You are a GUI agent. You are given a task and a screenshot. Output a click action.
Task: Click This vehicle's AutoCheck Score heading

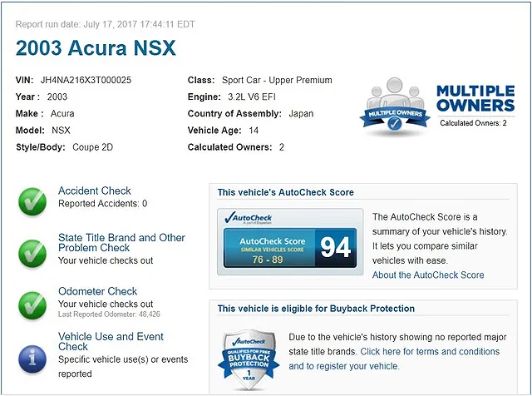pyautogui.click(x=286, y=192)
